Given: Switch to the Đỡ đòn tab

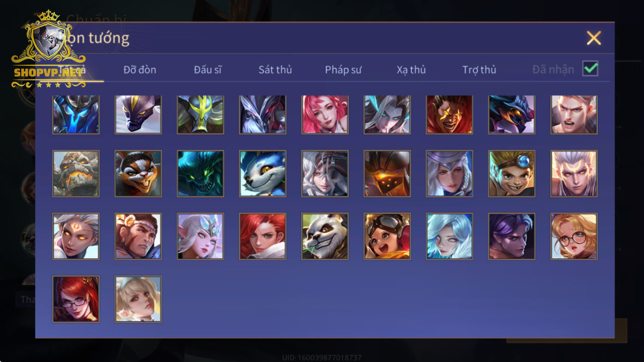Looking at the screenshot, I should (140, 70).
